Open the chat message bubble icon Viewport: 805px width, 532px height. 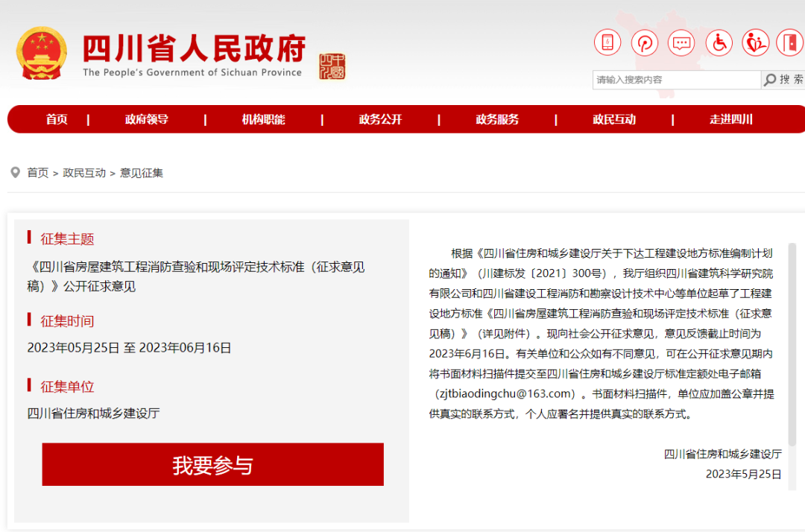point(681,42)
